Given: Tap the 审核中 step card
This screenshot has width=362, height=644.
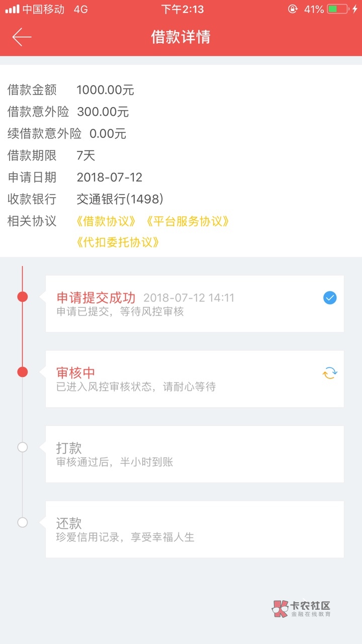Looking at the screenshot, I should (x=195, y=378).
